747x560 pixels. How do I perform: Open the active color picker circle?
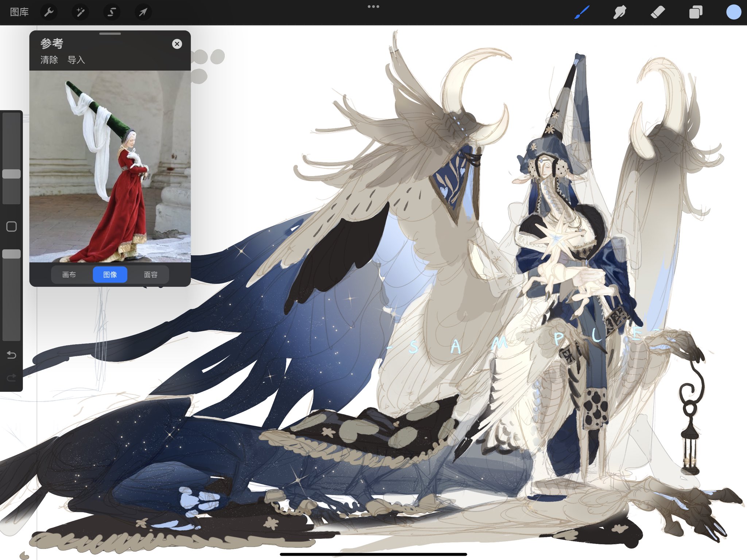(x=734, y=12)
